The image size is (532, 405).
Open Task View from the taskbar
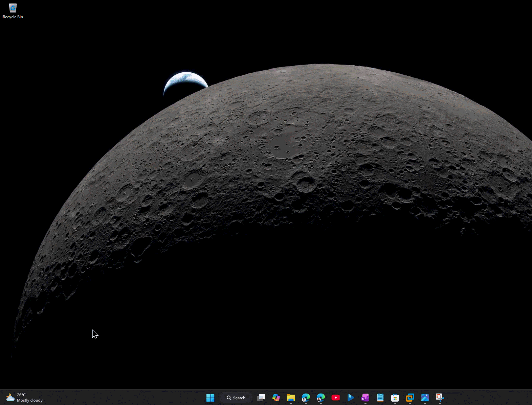tap(261, 398)
